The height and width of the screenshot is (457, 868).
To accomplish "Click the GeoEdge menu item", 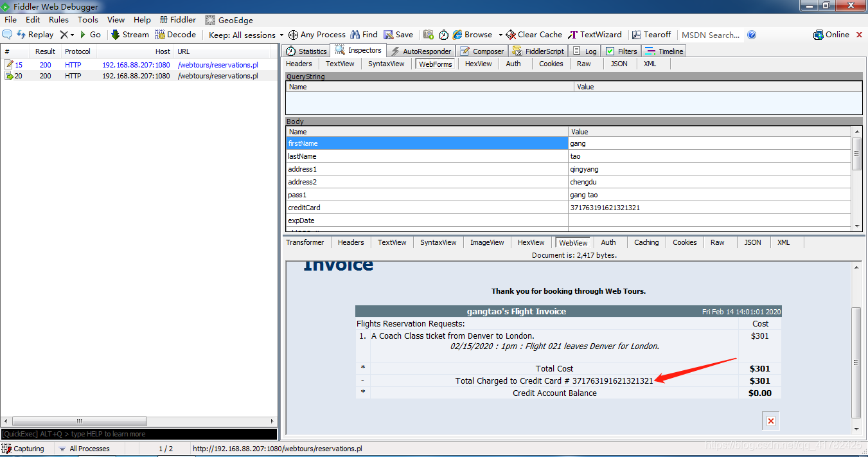I will (x=229, y=20).
